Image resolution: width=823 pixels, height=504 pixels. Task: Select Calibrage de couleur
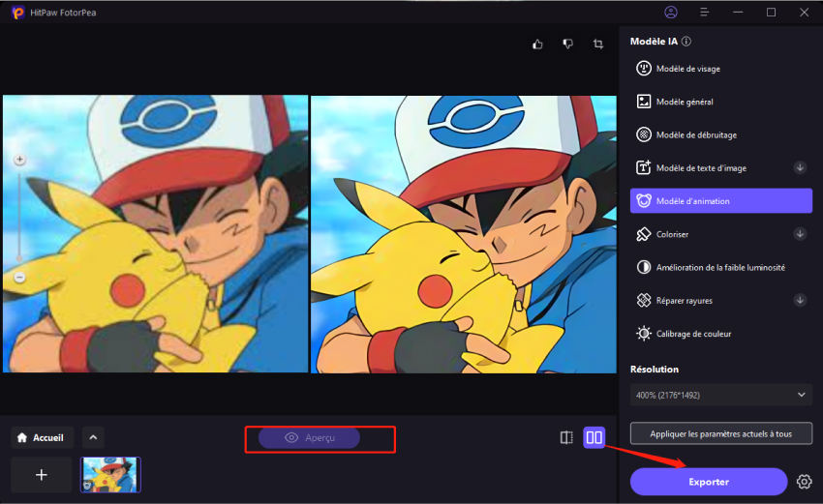tap(721, 334)
